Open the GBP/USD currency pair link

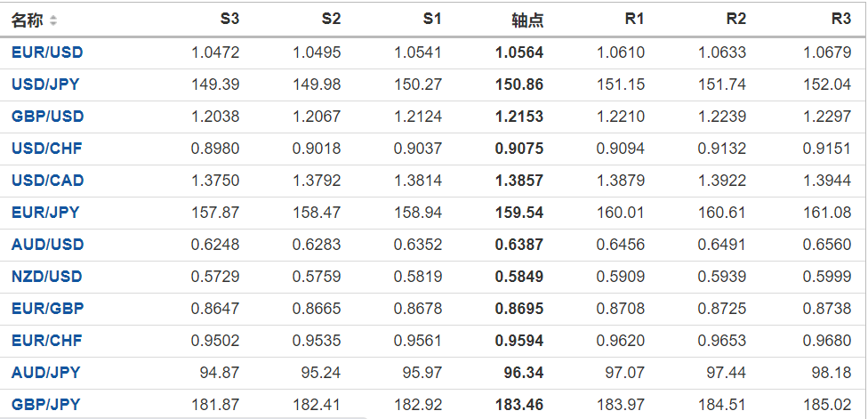click(x=47, y=117)
